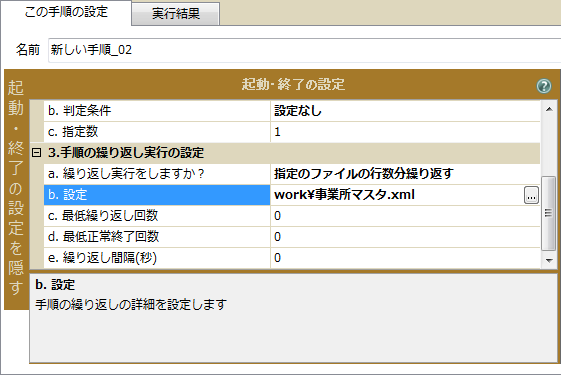
Task: Select the highlighted b. 設定 row
Action: pos(157,195)
